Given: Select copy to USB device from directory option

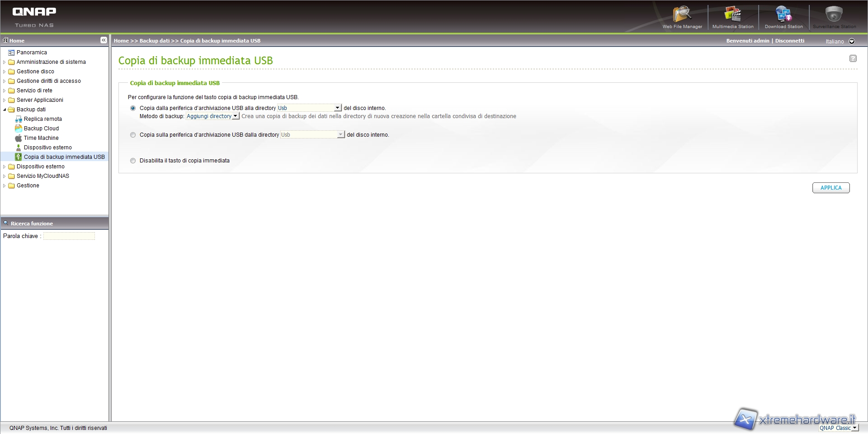Looking at the screenshot, I should (x=133, y=135).
